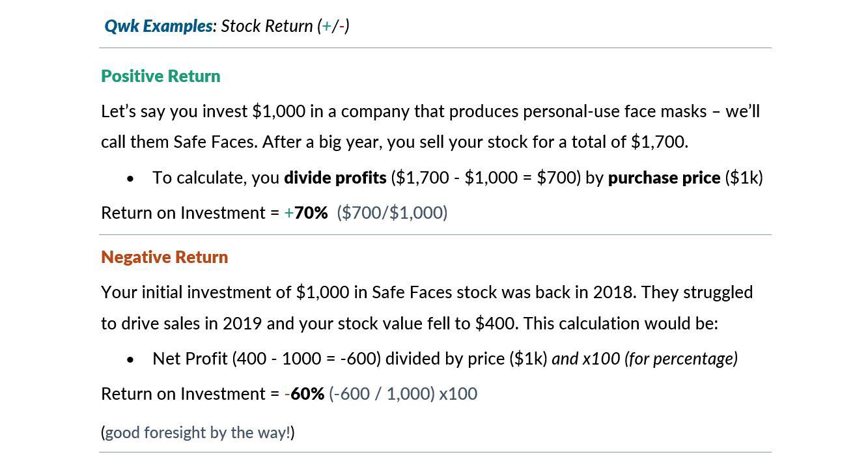Click the "$1,700." amount ending the first paragraph
Viewport: 868px width, 472px height.
tap(659, 142)
